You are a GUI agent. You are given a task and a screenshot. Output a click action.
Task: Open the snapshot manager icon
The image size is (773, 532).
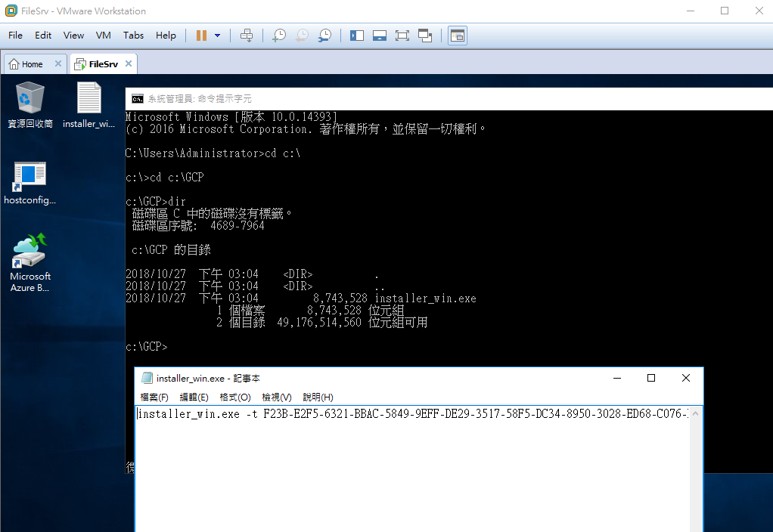325,36
